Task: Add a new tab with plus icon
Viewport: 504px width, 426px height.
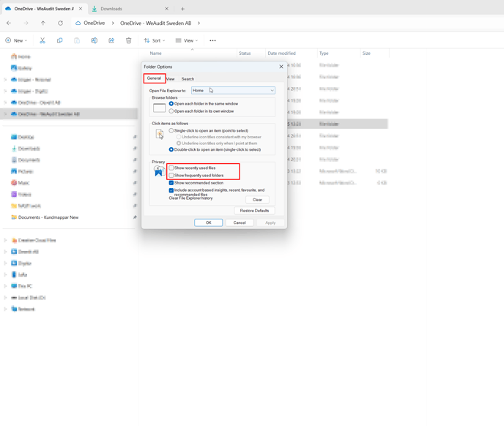Action: tap(183, 9)
